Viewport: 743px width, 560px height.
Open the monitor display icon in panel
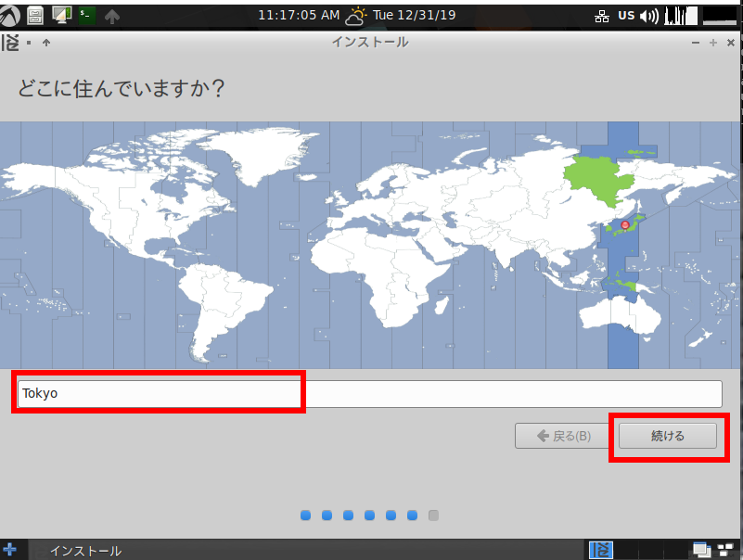pos(61,16)
